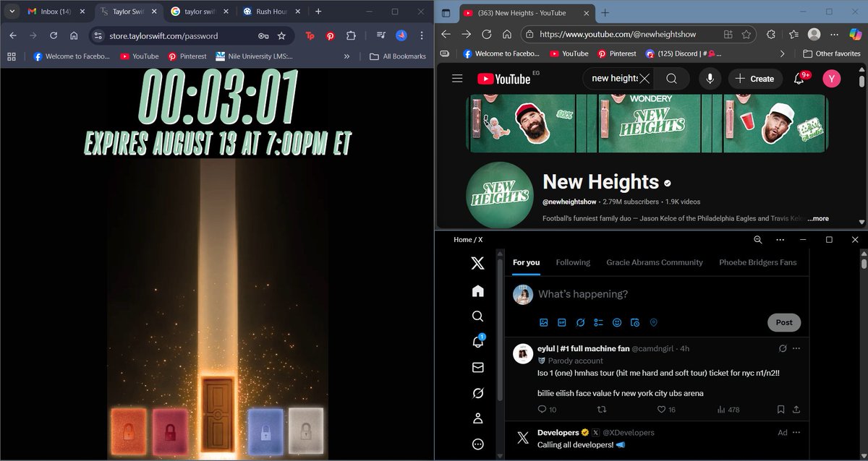Open Other favorites folder in Edge
The height and width of the screenshot is (461, 868).
tap(832, 53)
